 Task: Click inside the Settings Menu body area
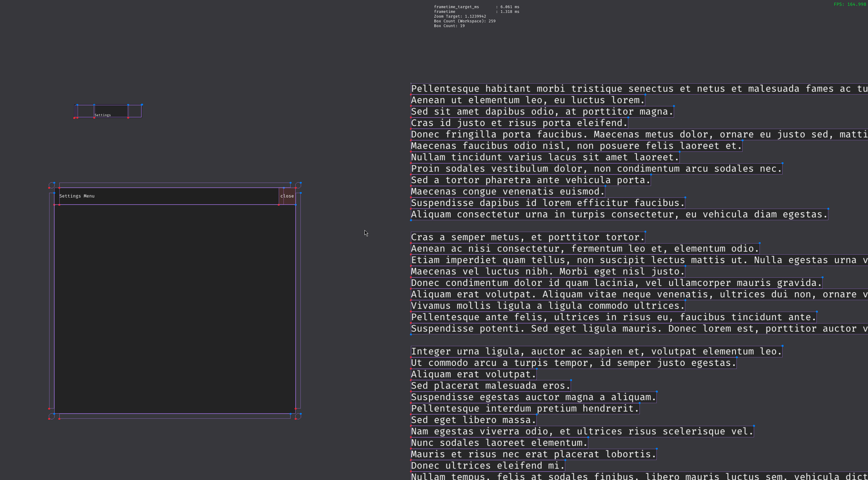click(175, 308)
